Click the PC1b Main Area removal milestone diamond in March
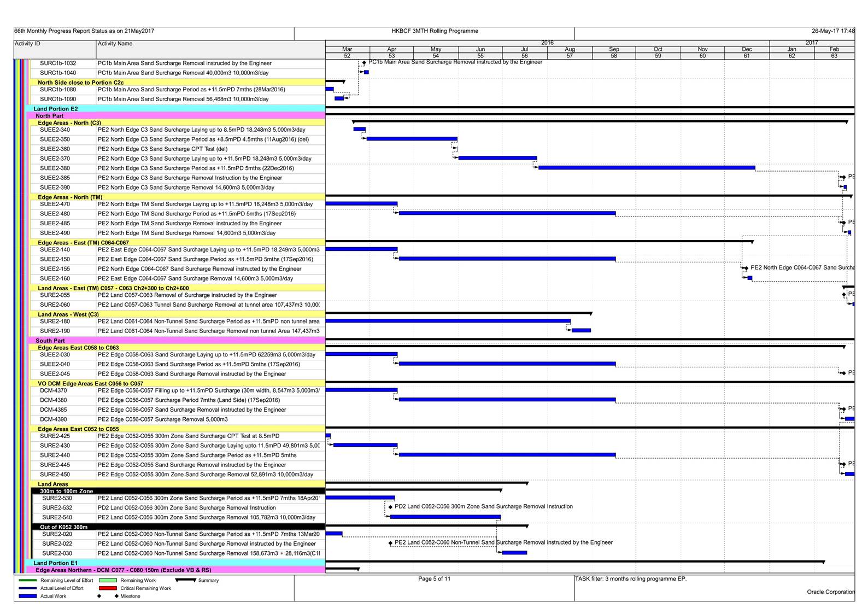 click(364, 62)
